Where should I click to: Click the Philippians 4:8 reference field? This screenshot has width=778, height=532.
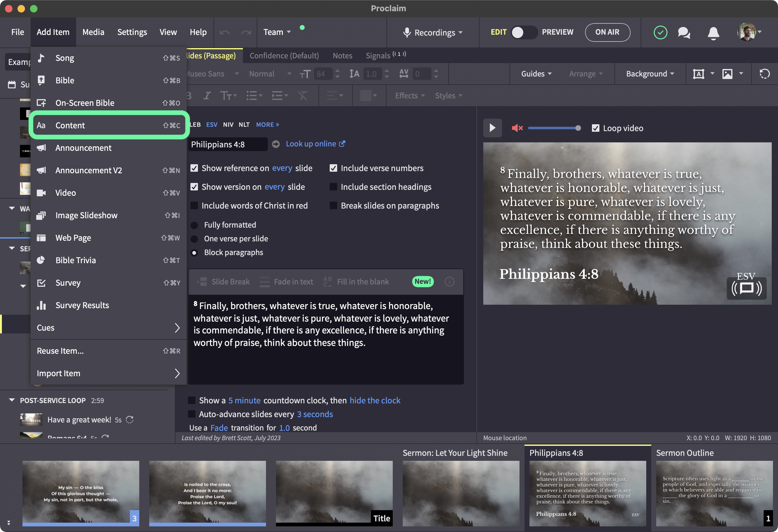pyautogui.click(x=228, y=144)
